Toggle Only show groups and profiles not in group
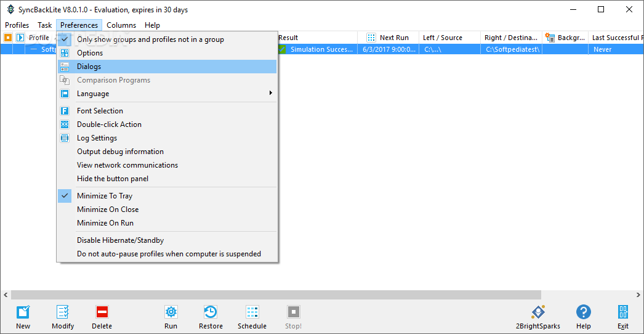This screenshot has width=644, height=334. (x=167, y=39)
